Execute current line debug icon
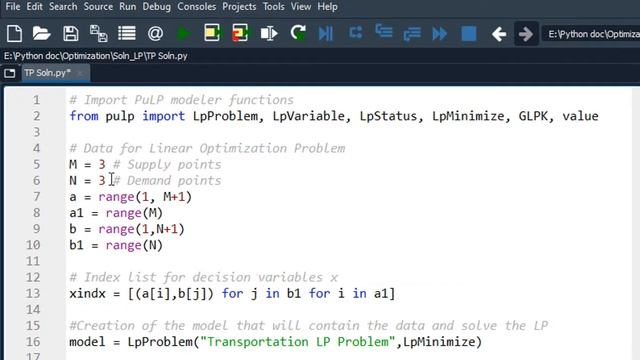The image size is (640, 360). (356, 32)
